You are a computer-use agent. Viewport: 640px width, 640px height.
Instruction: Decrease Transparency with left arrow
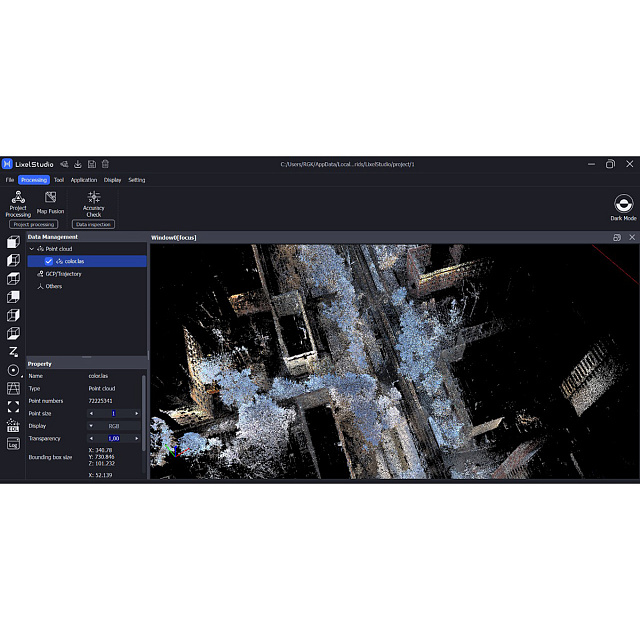[x=91, y=438]
